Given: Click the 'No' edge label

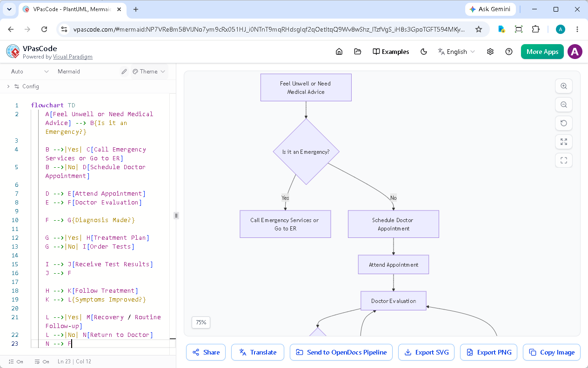Looking at the screenshot, I should [x=394, y=197].
